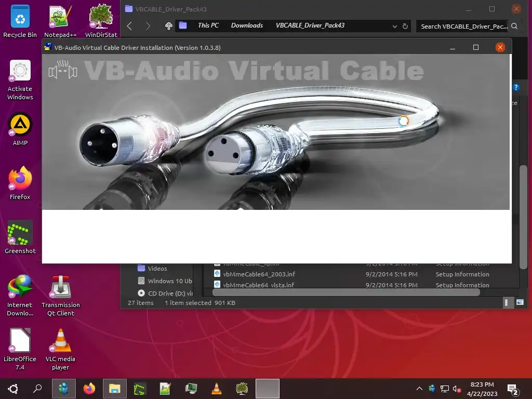Switch to File Explorer in the taskbar
Screen dimensions: 532x399
tap(115, 389)
